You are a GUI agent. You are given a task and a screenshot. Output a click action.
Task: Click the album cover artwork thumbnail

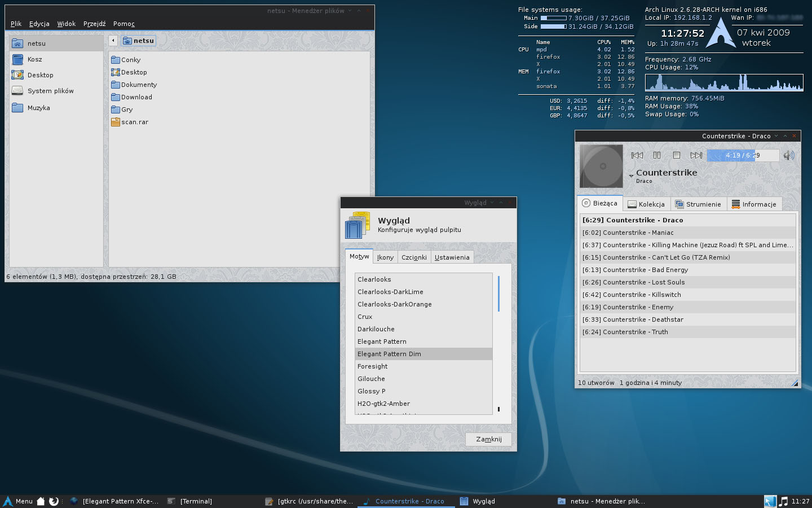click(x=601, y=166)
